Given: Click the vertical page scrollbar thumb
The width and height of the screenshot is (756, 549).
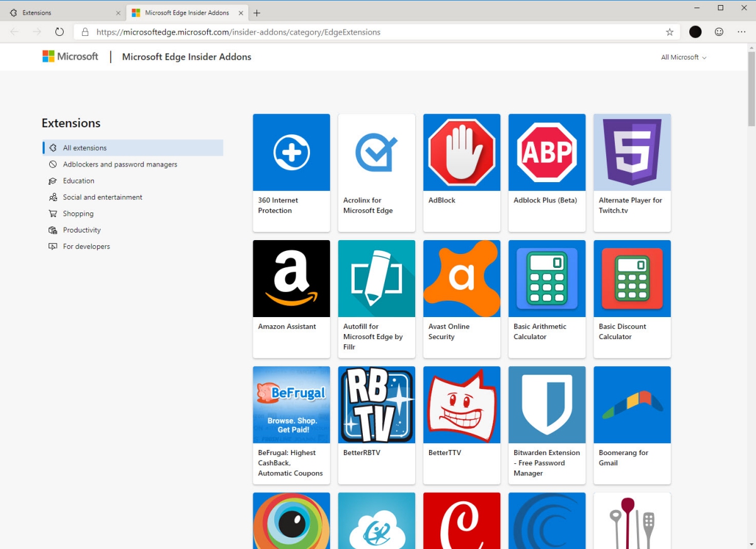Looking at the screenshot, I should click(x=751, y=88).
